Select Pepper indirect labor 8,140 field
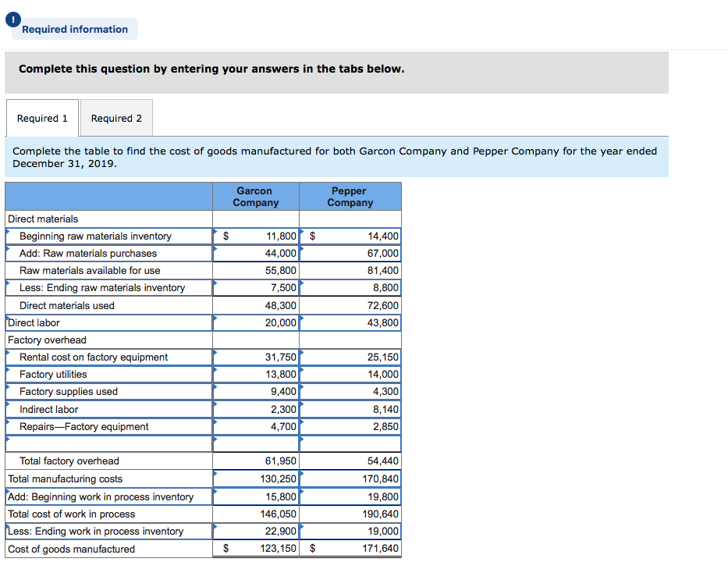The width and height of the screenshot is (728, 562). [x=350, y=409]
